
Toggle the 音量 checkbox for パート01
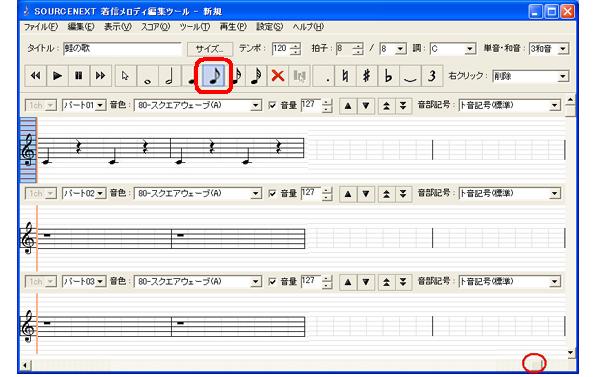(272, 105)
